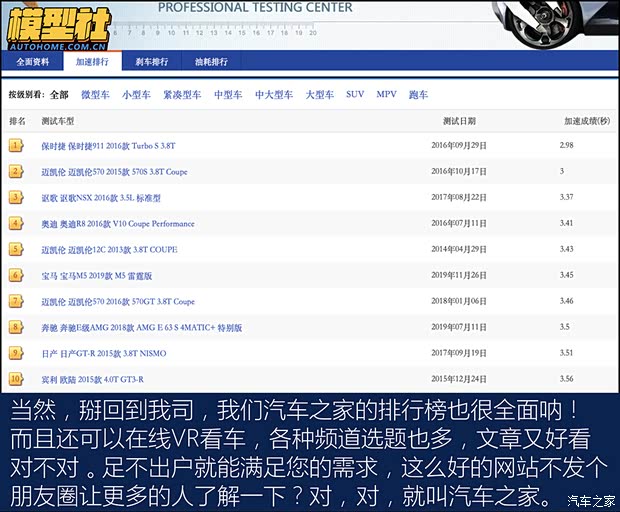The width and height of the screenshot is (620, 512).
Task: Filter by 全部 category
Action: 59,95
